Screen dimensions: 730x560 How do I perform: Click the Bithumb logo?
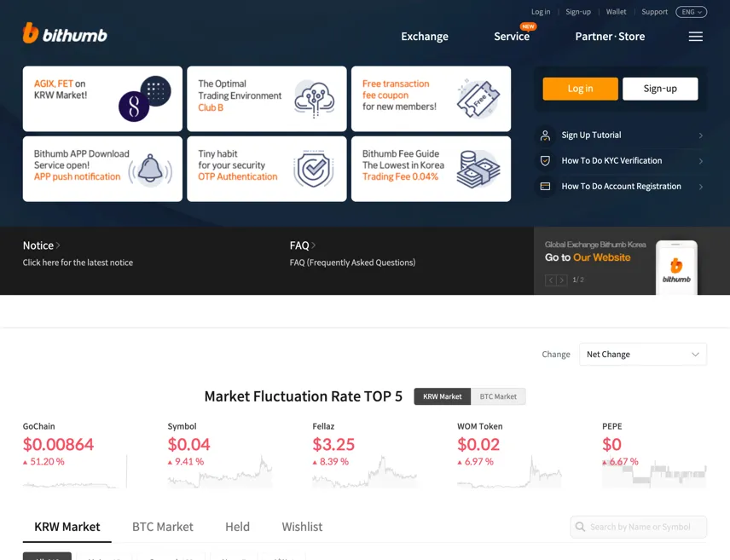(65, 33)
